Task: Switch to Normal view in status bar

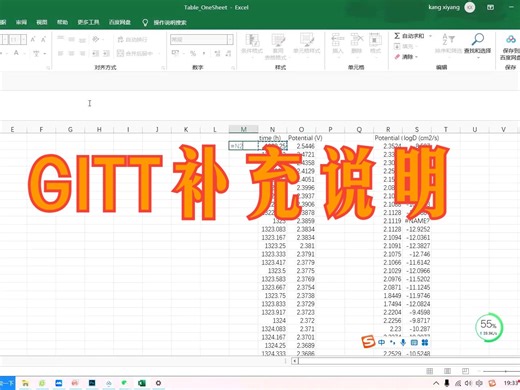Action: coord(430,371)
